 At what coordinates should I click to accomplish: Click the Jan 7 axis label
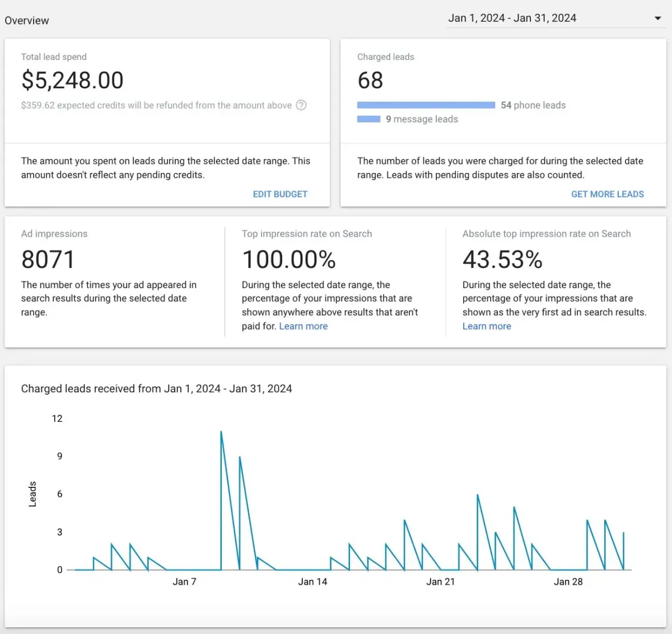click(184, 582)
